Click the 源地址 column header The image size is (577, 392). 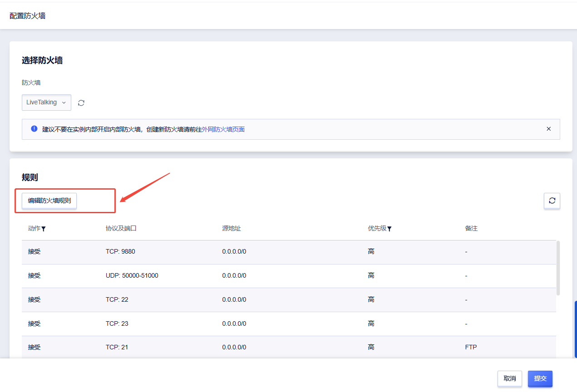pos(232,229)
